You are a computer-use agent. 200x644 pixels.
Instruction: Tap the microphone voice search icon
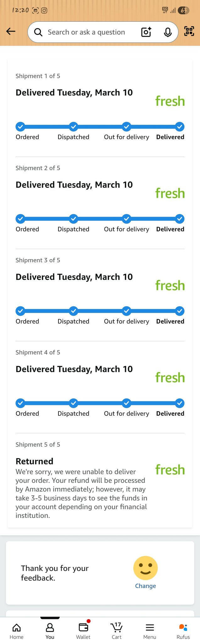(168, 32)
